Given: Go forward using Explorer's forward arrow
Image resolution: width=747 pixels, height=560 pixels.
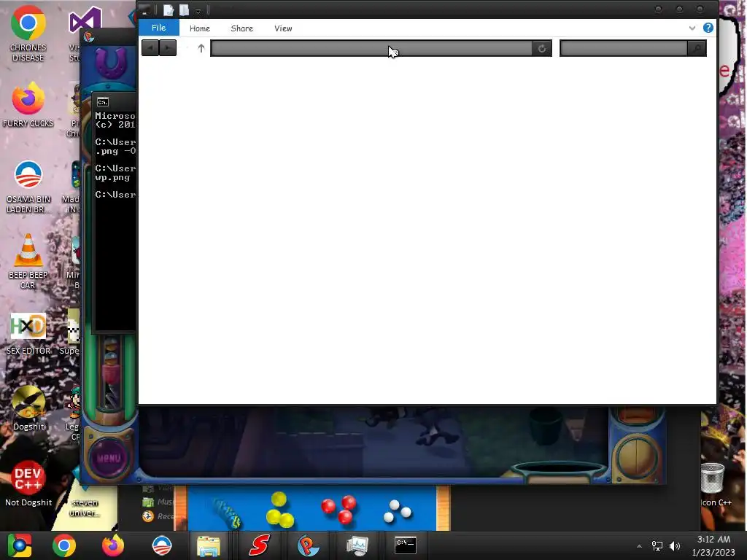Looking at the screenshot, I should 168,47.
